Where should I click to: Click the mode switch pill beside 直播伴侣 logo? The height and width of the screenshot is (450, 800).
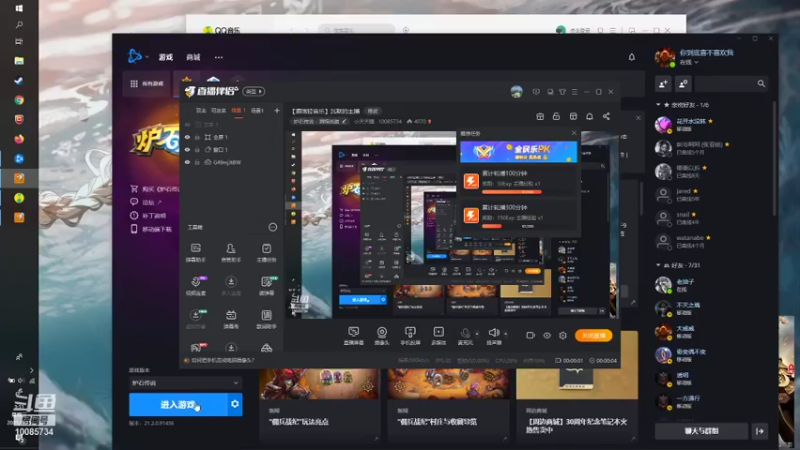click(254, 91)
